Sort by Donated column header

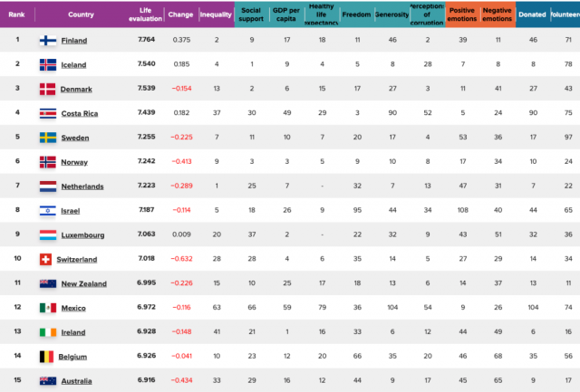532,14
